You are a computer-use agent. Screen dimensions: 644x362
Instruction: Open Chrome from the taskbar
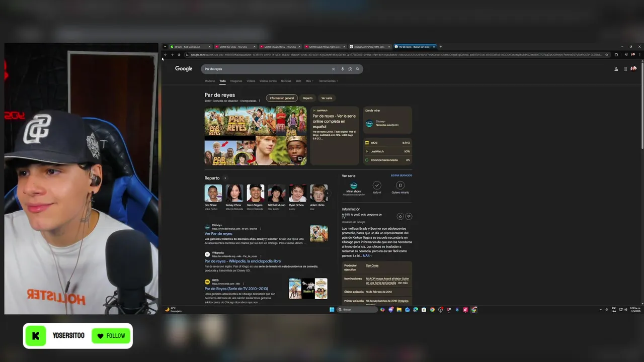click(432, 309)
